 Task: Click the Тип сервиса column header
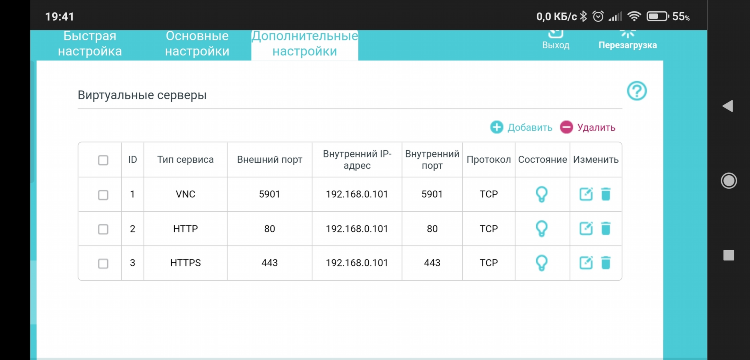pos(186,160)
